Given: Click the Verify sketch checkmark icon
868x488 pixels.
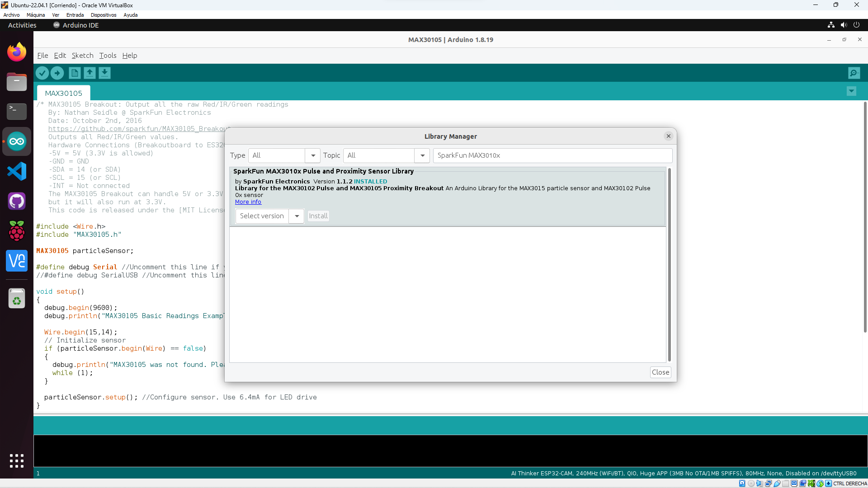Looking at the screenshot, I should tap(42, 73).
